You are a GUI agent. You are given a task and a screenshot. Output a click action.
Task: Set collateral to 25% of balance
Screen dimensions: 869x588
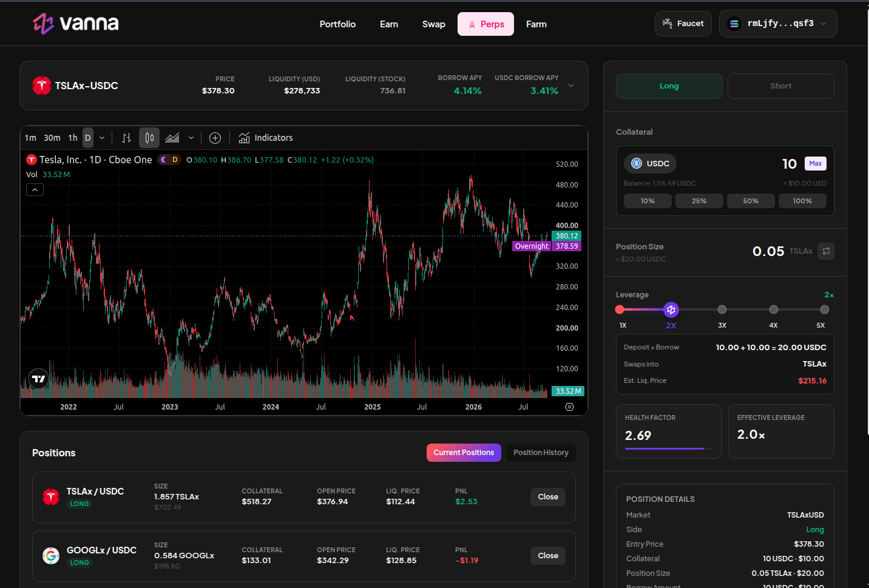(x=699, y=201)
